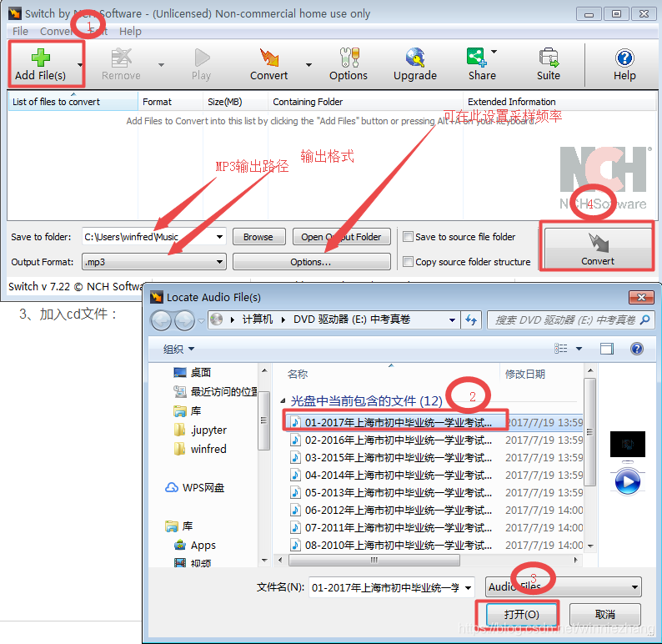Click the Convert toolbar icon

coord(269,58)
